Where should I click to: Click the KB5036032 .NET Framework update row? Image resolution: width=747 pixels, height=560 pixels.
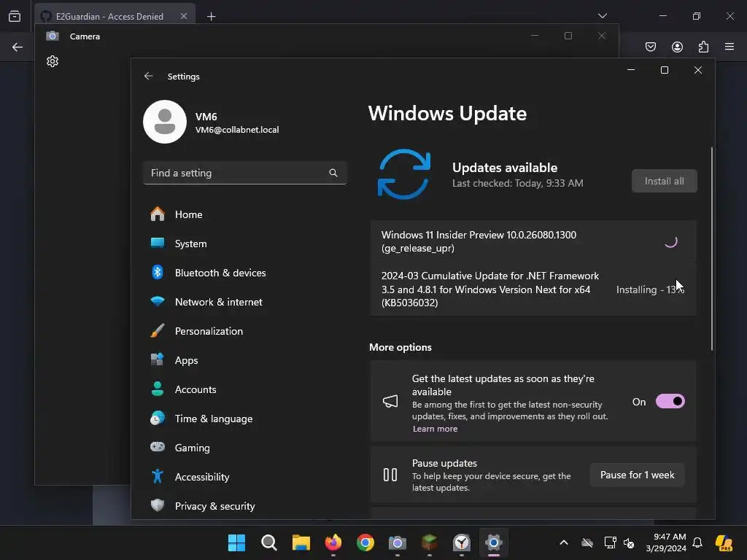coord(533,289)
